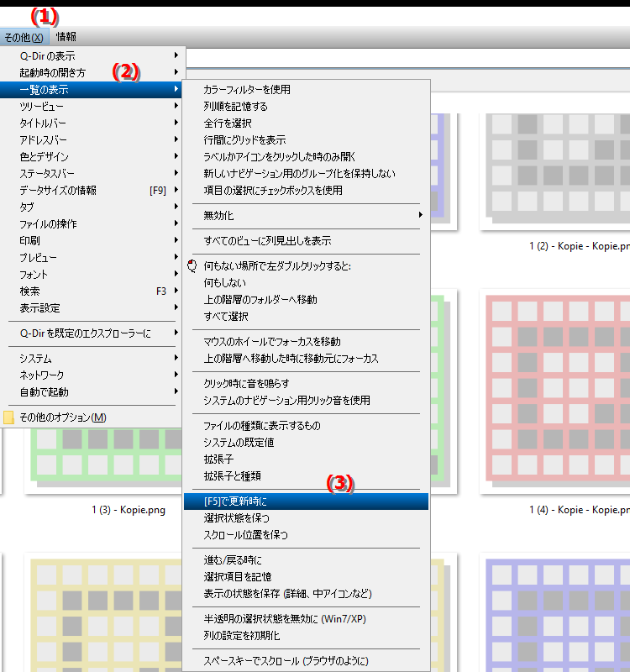This screenshot has height=672, width=630.
Task: Select システムの既定値 file type display
Action: (306, 442)
